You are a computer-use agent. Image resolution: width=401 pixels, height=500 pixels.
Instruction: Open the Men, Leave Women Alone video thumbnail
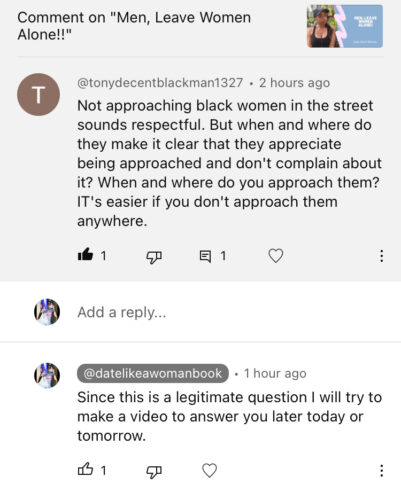click(345, 26)
